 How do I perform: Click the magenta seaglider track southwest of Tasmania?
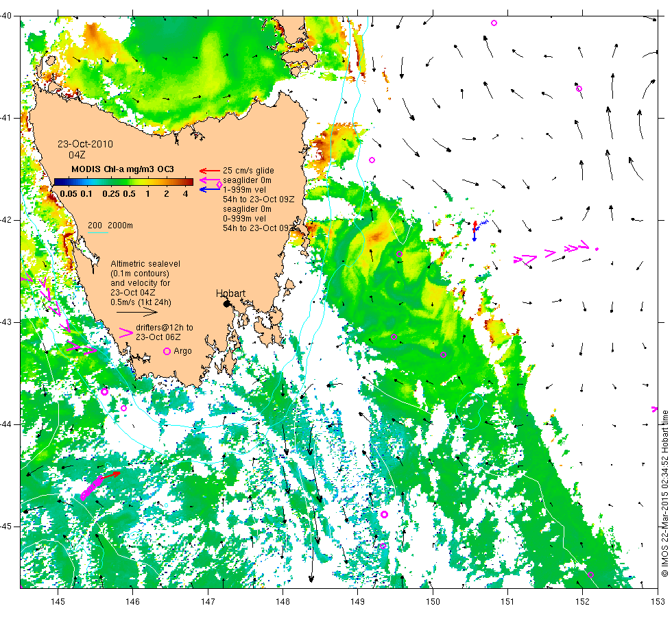coord(92,487)
